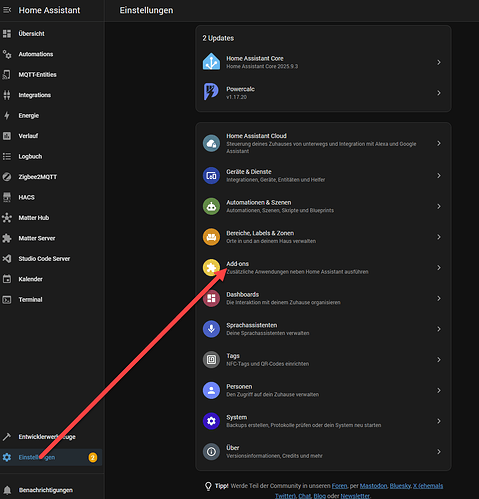The height and width of the screenshot is (499, 479).
Task: Expand Home Assistant Core update chevron
Action: tap(439, 62)
